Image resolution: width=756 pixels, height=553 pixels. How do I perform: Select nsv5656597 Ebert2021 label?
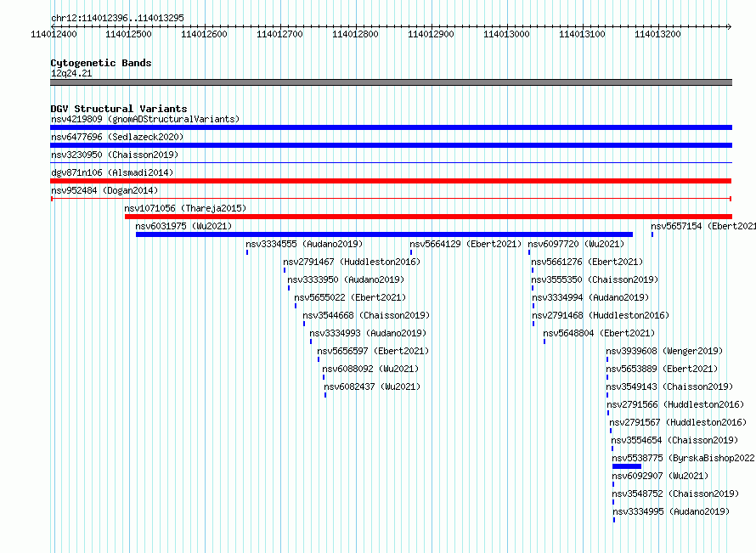[x=373, y=351]
